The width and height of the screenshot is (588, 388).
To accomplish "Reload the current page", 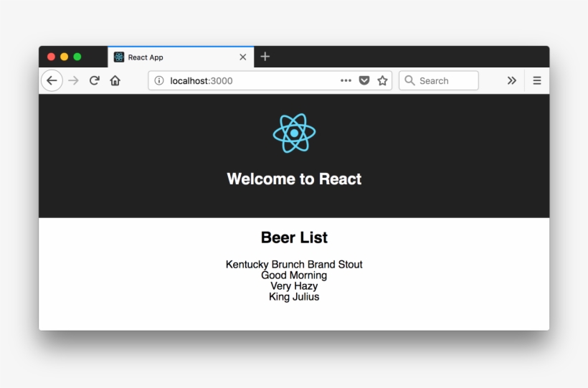I will coord(95,80).
